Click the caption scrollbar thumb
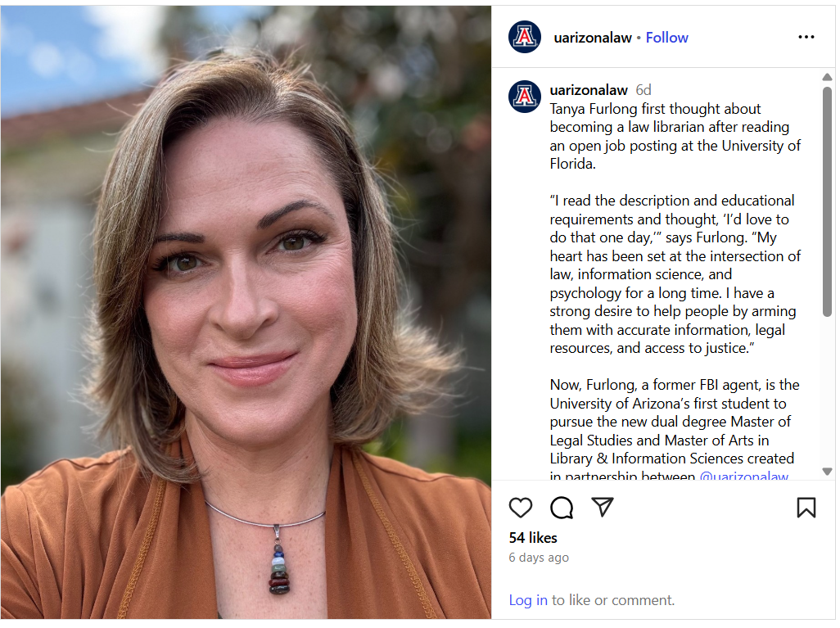 pos(827,201)
